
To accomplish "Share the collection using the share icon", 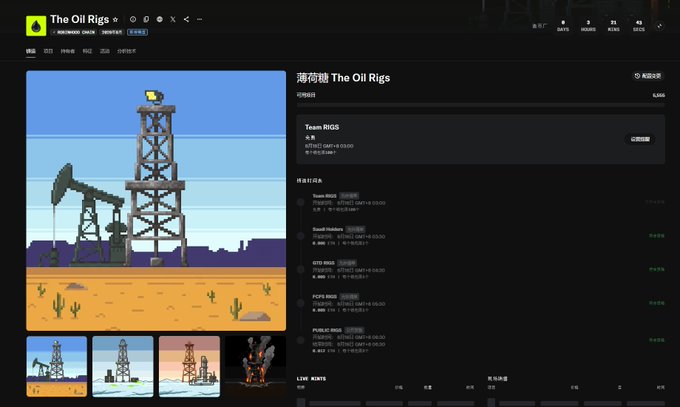I will 186,19.
